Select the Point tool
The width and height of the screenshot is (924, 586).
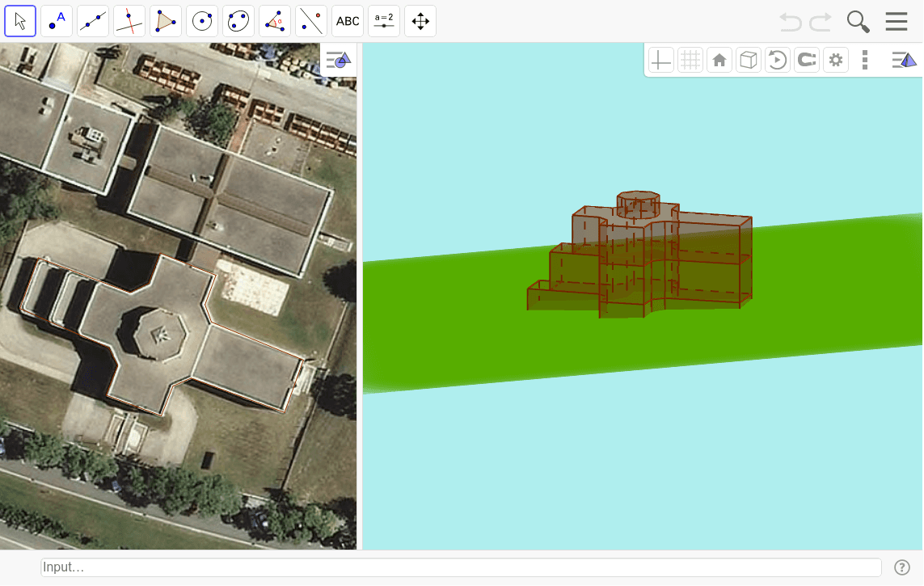pos(57,21)
